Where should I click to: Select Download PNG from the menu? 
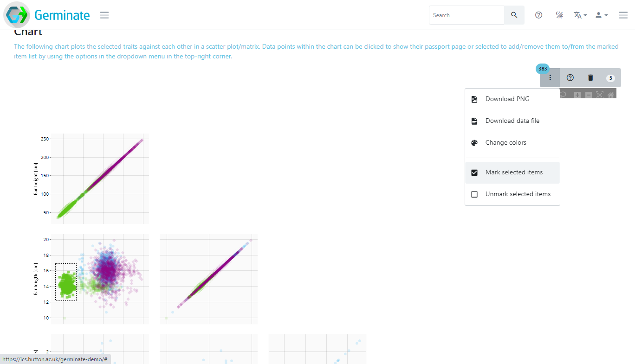click(x=507, y=99)
